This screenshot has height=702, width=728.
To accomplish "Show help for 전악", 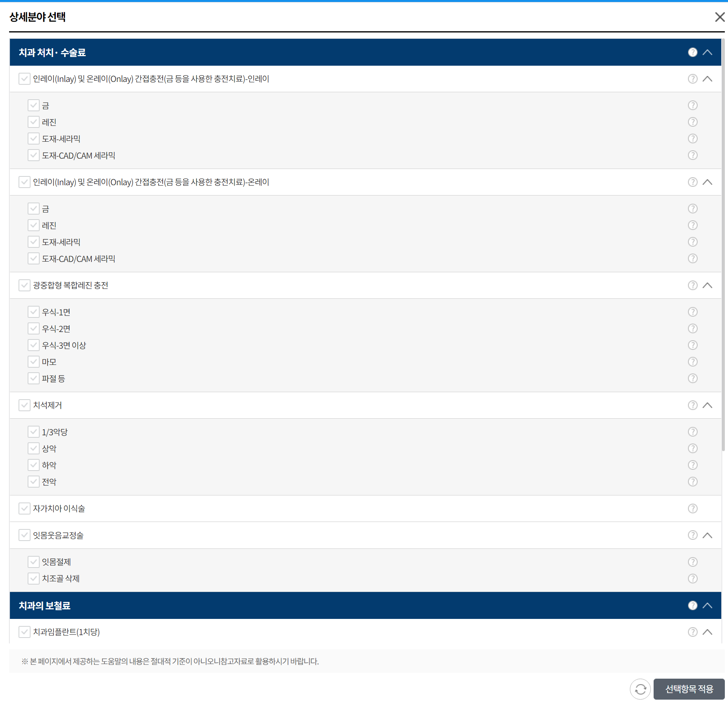I will coord(692,482).
